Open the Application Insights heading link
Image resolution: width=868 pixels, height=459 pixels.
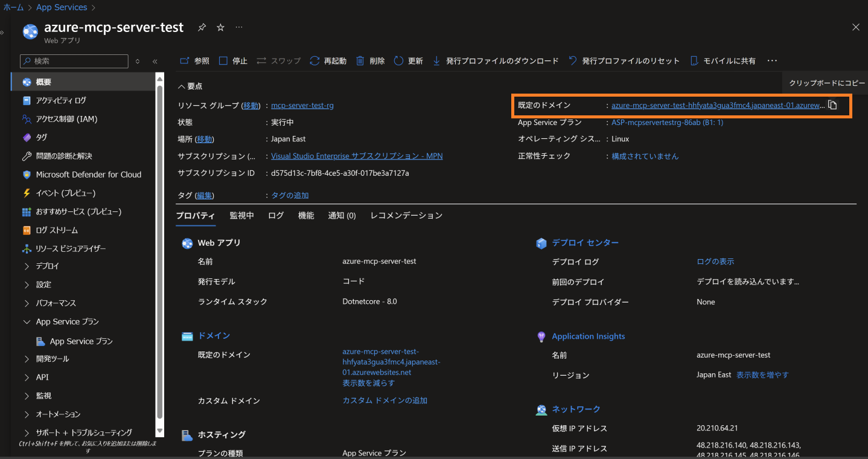click(588, 336)
